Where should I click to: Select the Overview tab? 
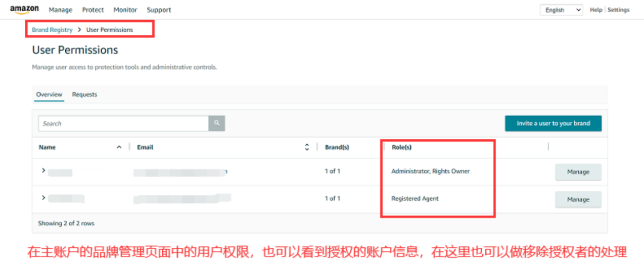click(x=49, y=94)
